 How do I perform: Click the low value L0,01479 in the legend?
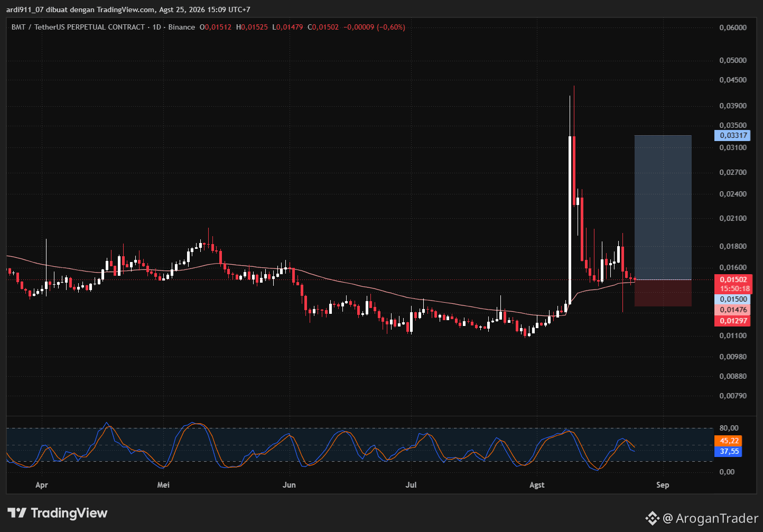click(287, 27)
